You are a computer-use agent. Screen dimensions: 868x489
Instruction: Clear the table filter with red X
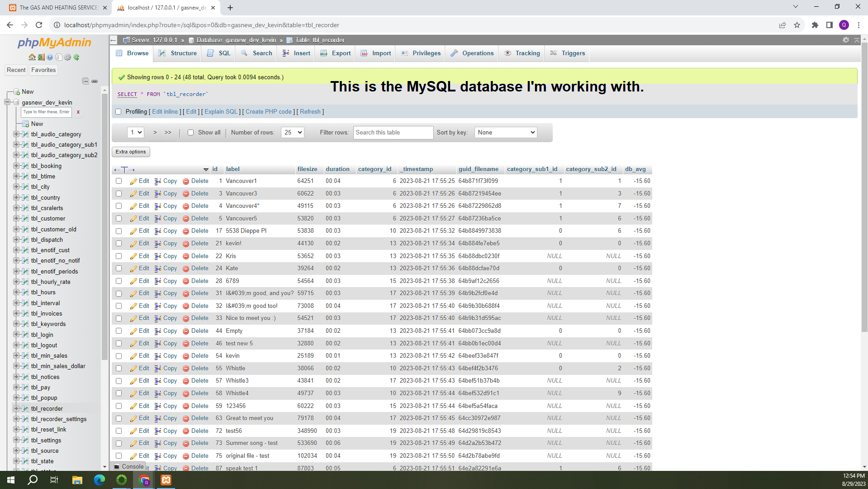(78, 112)
